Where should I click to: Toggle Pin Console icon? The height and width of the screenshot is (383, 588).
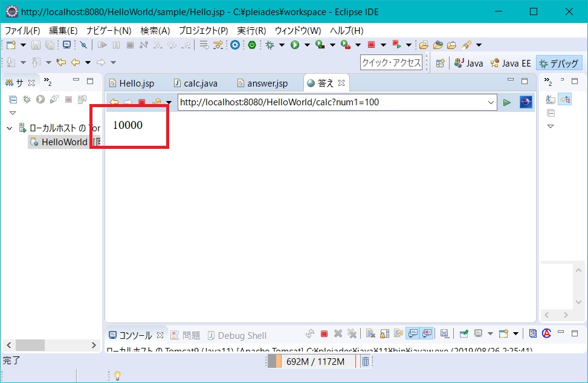click(x=464, y=333)
